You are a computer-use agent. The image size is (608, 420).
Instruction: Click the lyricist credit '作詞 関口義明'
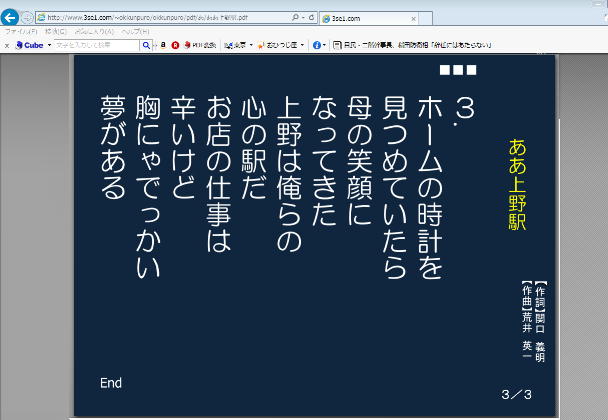(x=540, y=322)
